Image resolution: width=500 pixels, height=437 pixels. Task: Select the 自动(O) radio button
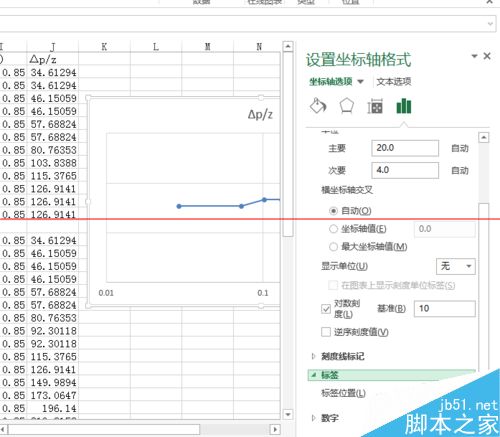(x=333, y=211)
